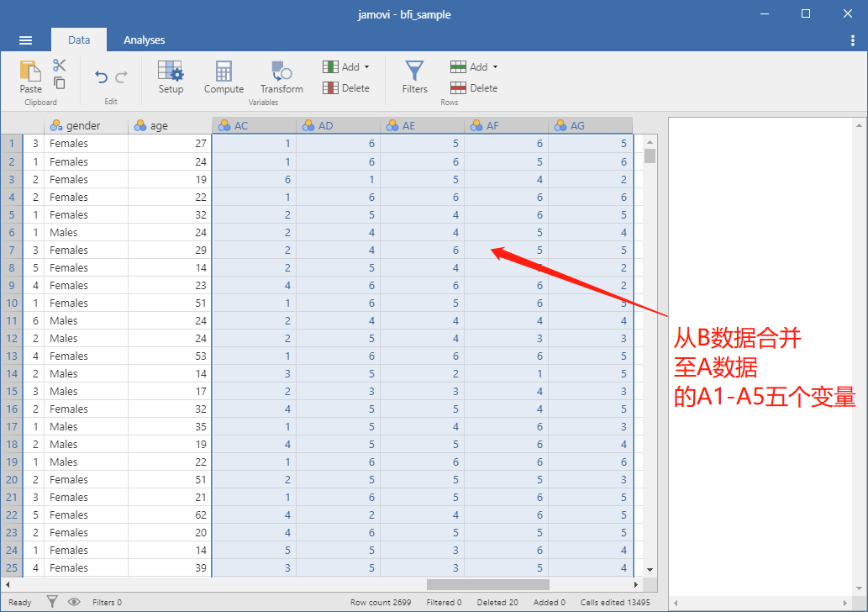The height and width of the screenshot is (612, 868).
Task: Open the vertical three-dots options menu
Action: 853,40
